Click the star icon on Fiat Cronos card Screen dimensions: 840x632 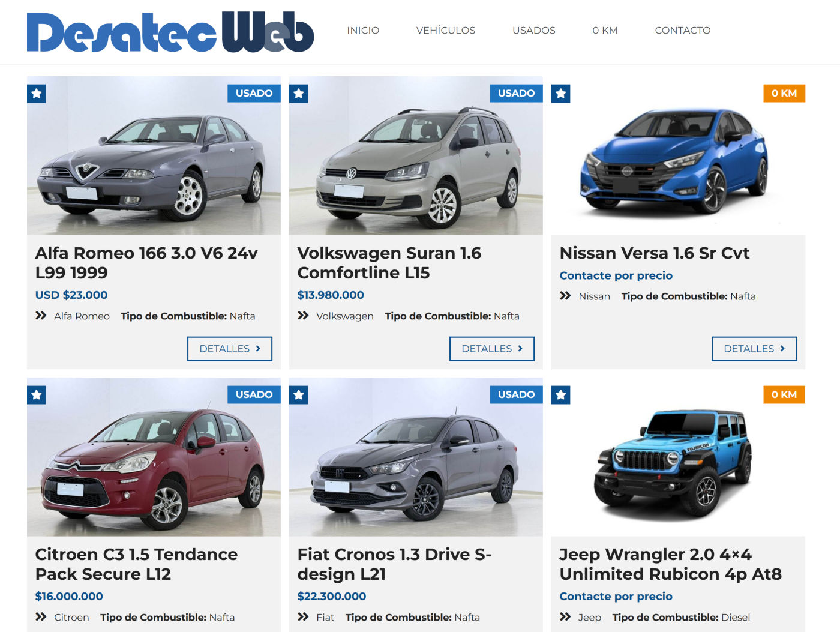coord(299,395)
